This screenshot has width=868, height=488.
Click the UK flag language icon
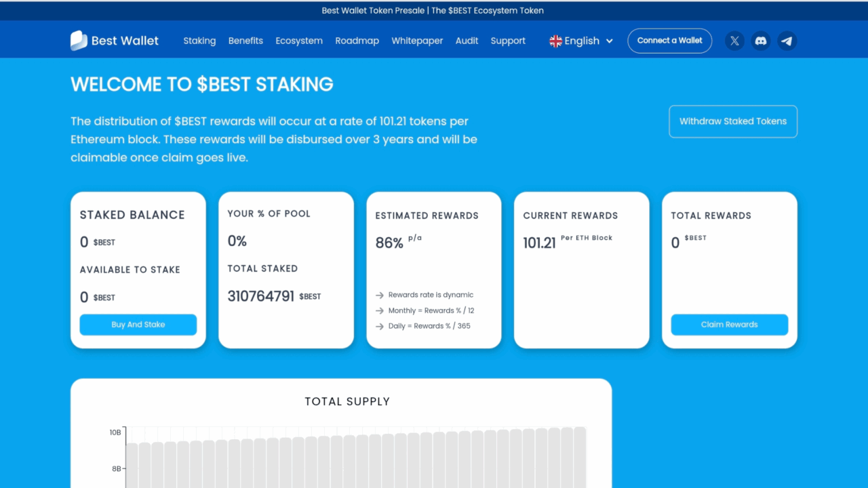tap(555, 41)
